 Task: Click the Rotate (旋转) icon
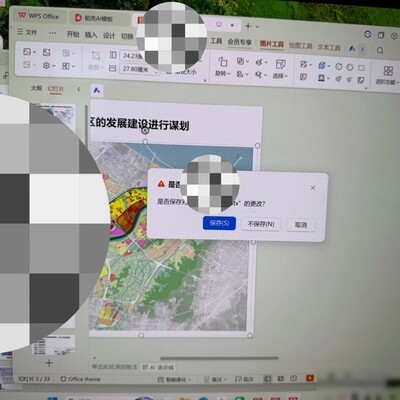[x=222, y=62]
